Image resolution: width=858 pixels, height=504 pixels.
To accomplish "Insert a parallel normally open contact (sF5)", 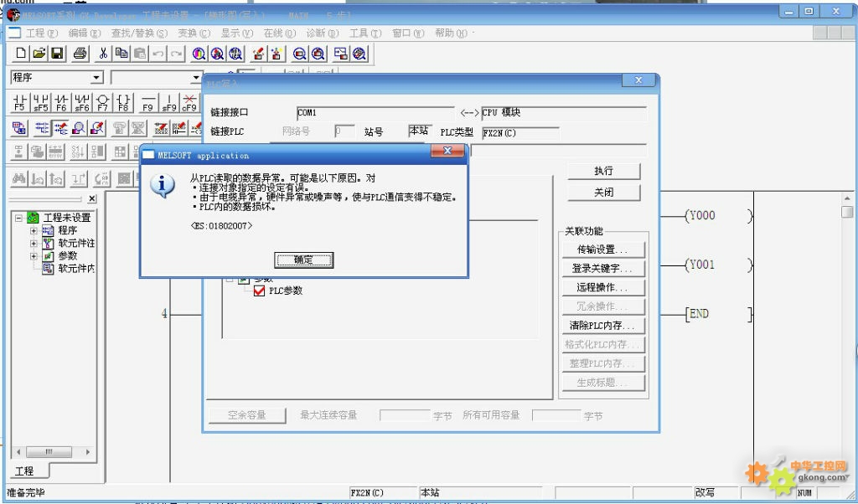I will point(40,102).
